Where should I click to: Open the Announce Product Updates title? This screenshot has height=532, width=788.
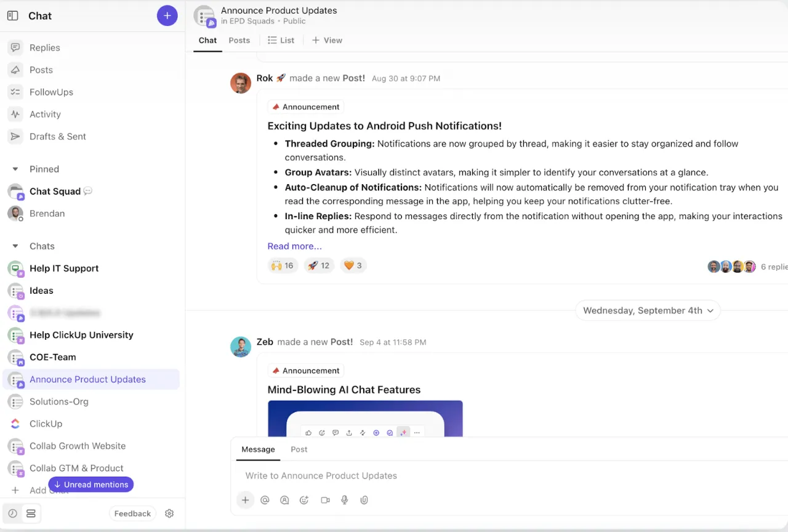(x=279, y=10)
